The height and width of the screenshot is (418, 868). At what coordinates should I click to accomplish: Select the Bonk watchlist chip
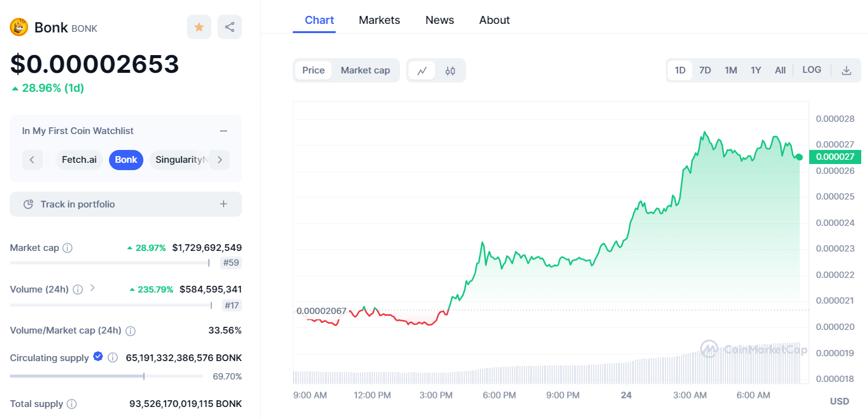click(126, 160)
